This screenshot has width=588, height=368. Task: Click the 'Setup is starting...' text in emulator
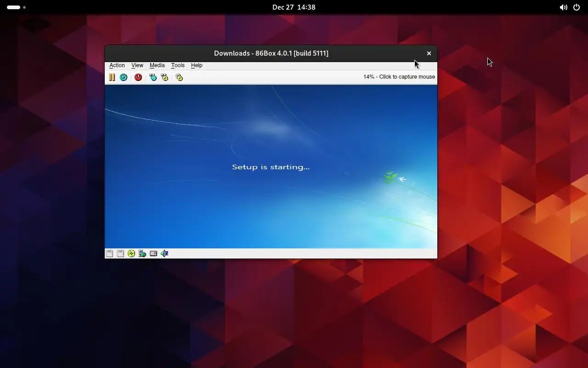click(271, 167)
